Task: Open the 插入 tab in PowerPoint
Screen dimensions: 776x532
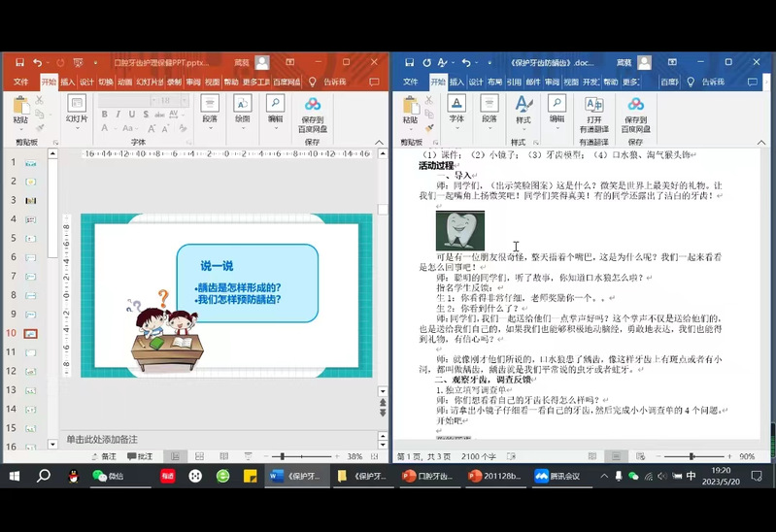Action: point(67,83)
